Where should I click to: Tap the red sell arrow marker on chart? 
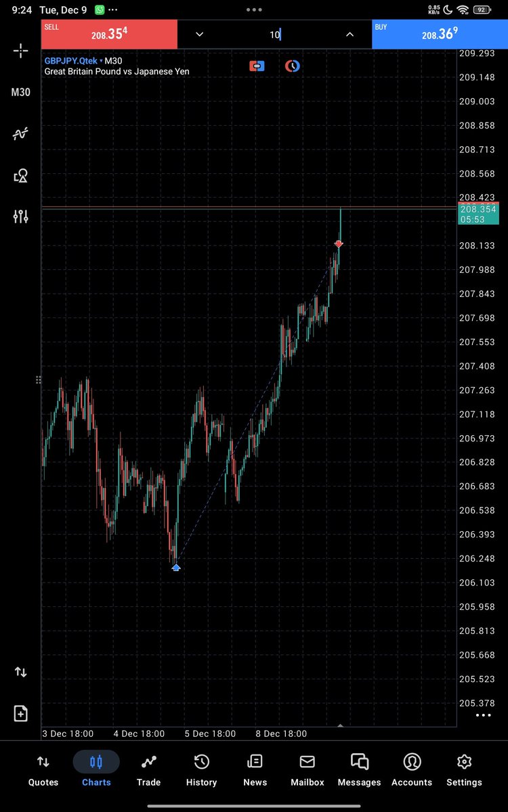[x=339, y=244]
